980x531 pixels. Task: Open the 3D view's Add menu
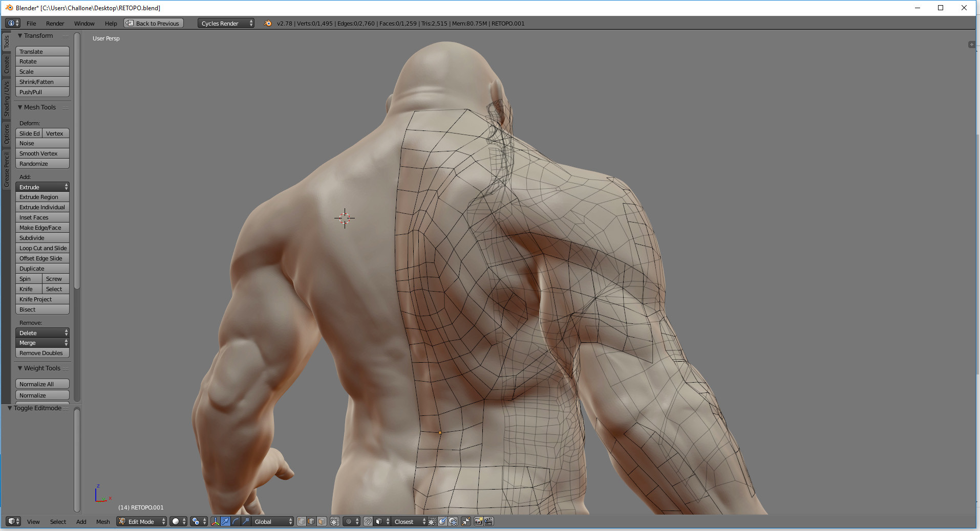tap(81, 522)
